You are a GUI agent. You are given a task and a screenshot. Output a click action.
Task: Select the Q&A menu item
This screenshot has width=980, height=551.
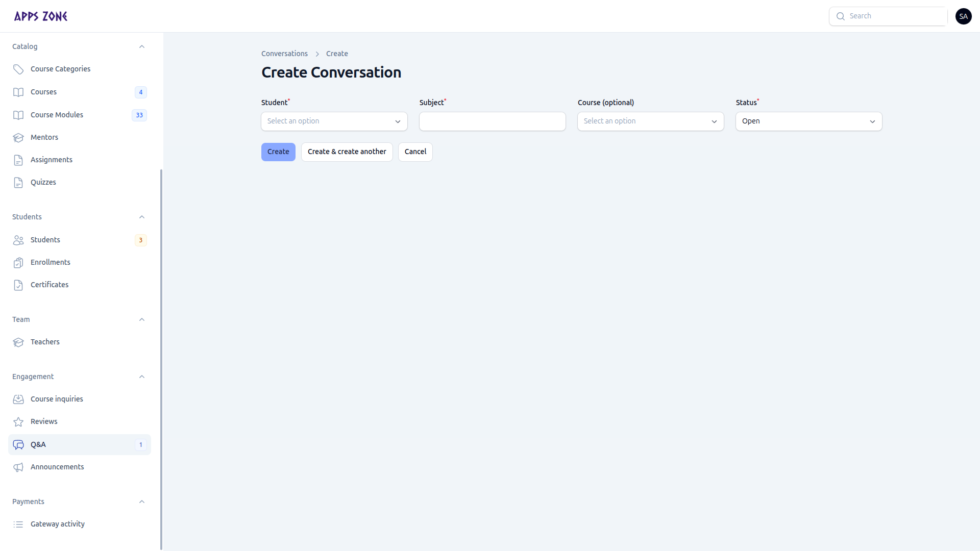pyautogui.click(x=80, y=445)
